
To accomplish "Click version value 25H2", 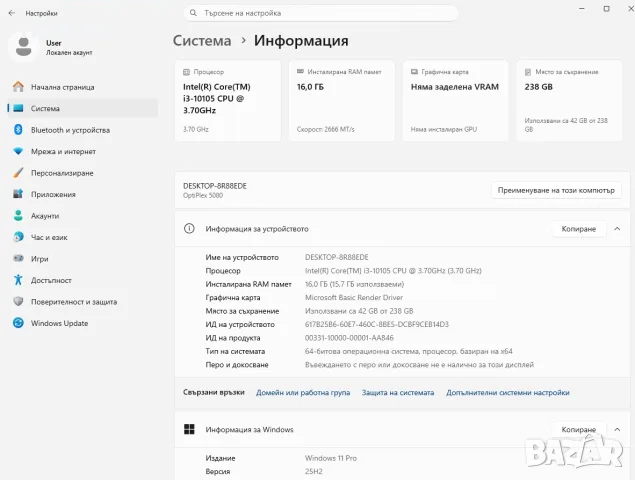I will [x=313, y=471].
